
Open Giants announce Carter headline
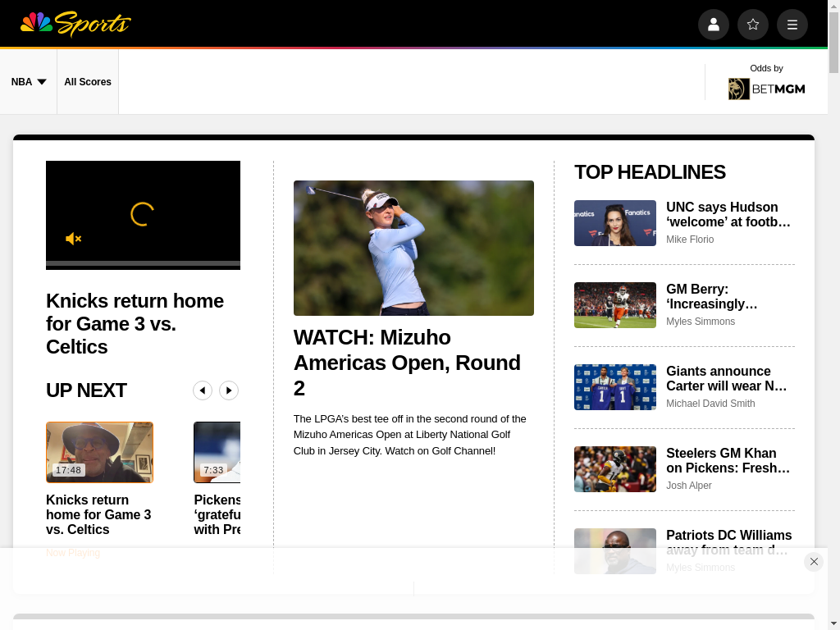[727, 378]
